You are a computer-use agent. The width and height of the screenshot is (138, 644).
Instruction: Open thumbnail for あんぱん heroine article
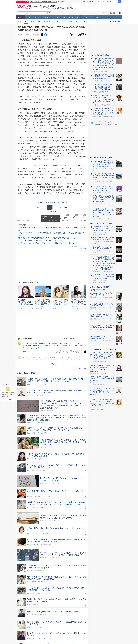coord(26,292)
